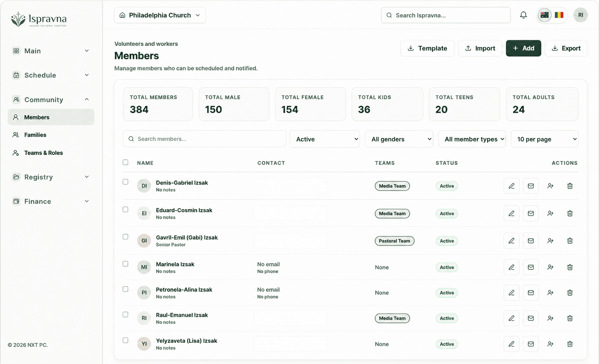Check the box for Denis-Gabriel Izsak
The height and width of the screenshot is (364, 599).
[126, 182]
